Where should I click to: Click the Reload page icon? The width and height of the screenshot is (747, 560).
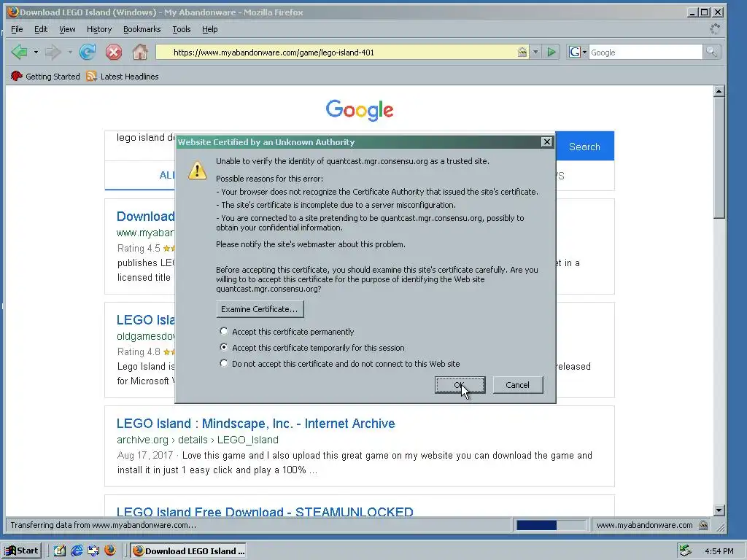click(x=88, y=52)
